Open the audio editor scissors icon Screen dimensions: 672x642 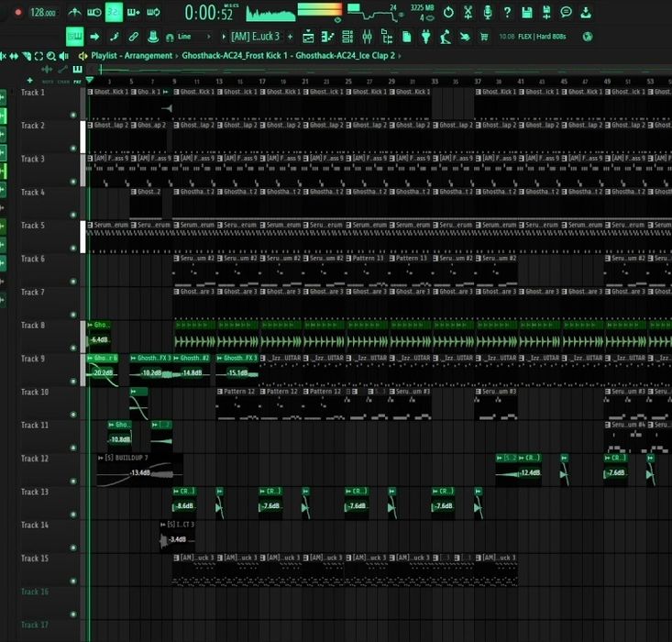click(468, 13)
